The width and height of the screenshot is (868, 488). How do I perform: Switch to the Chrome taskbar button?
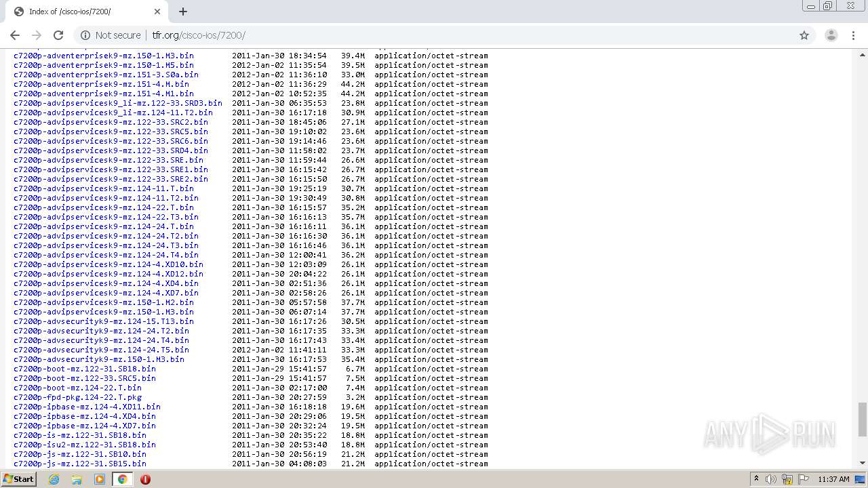click(x=122, y=479)
